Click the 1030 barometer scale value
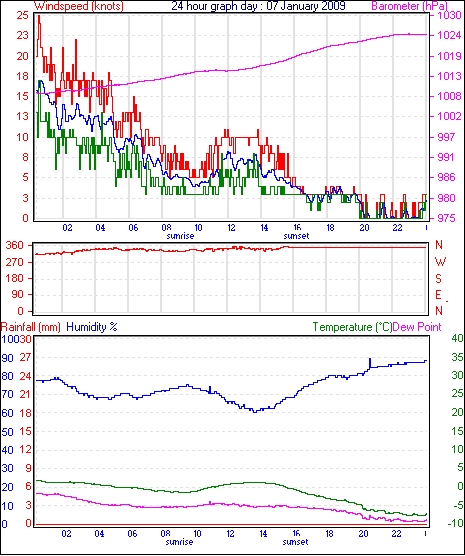 (449, 15)
